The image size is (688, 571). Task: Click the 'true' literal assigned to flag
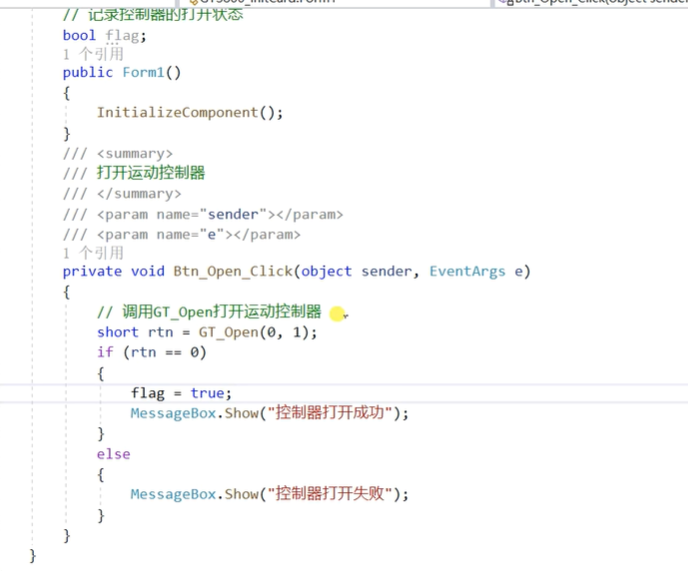pyautogui.click(x=207, y=393)
